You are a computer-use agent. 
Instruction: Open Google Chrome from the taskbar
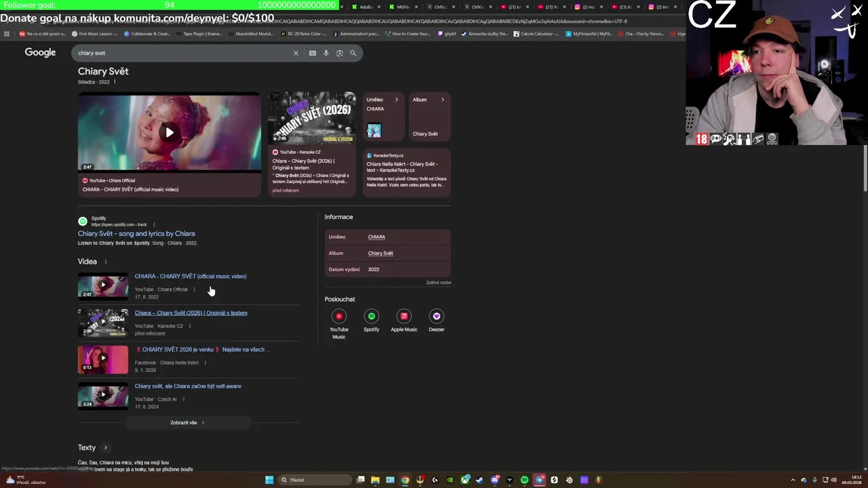tap(405, 480)
